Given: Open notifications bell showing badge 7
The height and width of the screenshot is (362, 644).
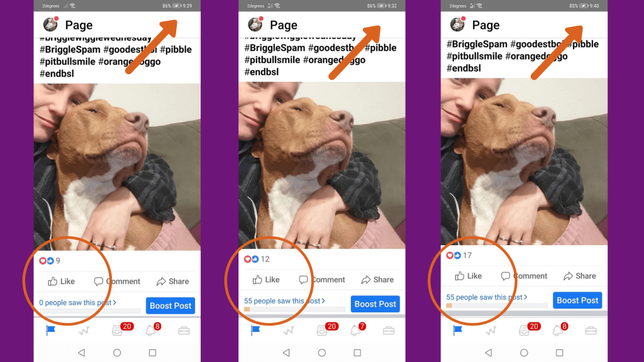Looking at the screenshot, I should 357,329.
